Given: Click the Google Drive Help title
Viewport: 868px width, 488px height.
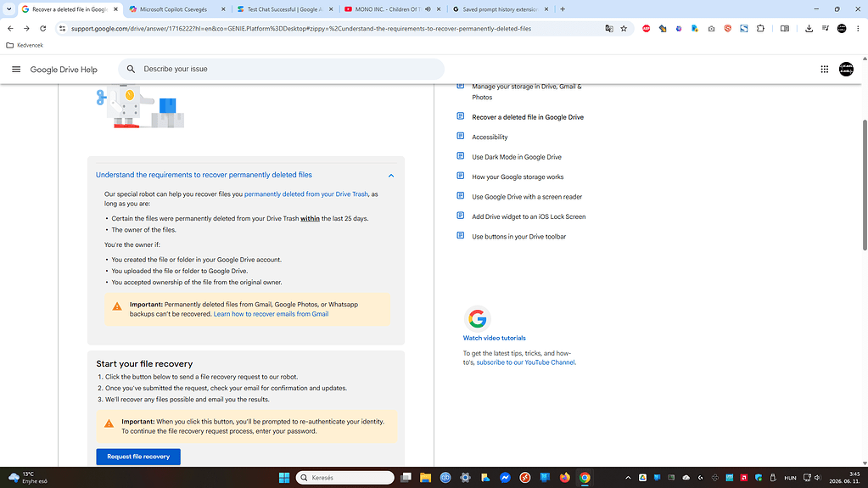Looking at the screenshot, I should (64, 70).
